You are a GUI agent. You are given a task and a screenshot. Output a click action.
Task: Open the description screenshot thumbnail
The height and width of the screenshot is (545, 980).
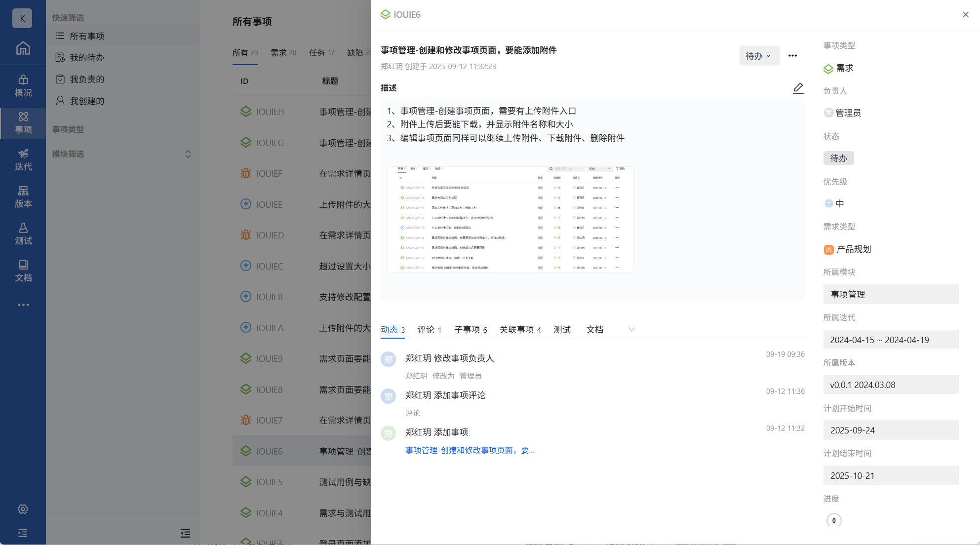coord(510,219)
